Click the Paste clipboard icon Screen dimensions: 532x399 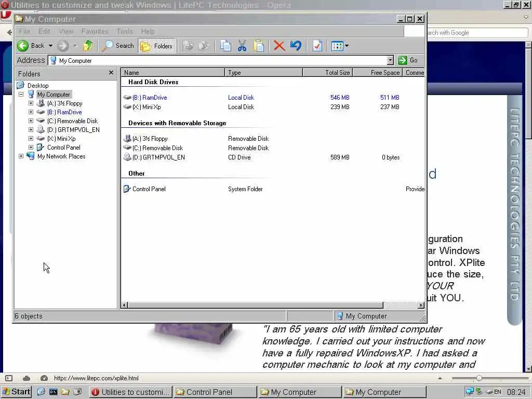pyautogui.click(x=259, y=46)
